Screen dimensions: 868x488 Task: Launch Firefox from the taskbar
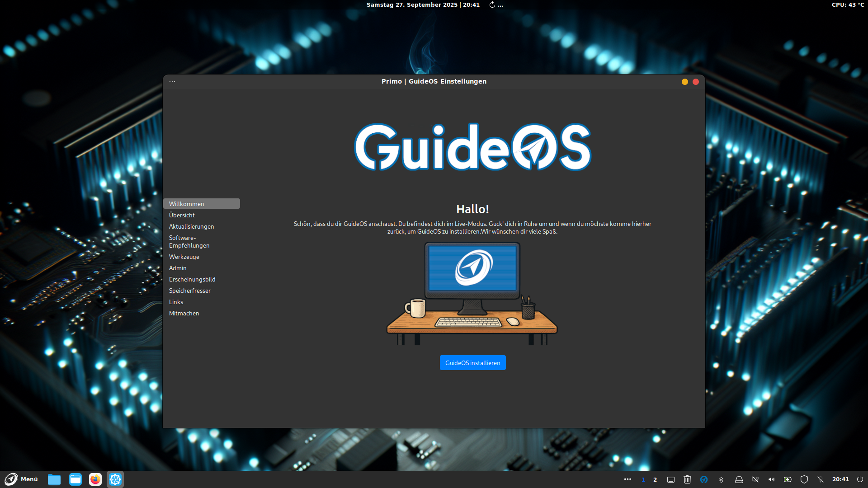coord(95,479)
